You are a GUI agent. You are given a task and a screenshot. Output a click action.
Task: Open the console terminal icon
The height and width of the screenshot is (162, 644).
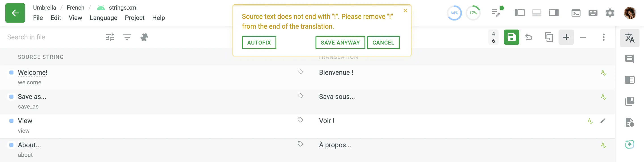(x=576, y=13)
